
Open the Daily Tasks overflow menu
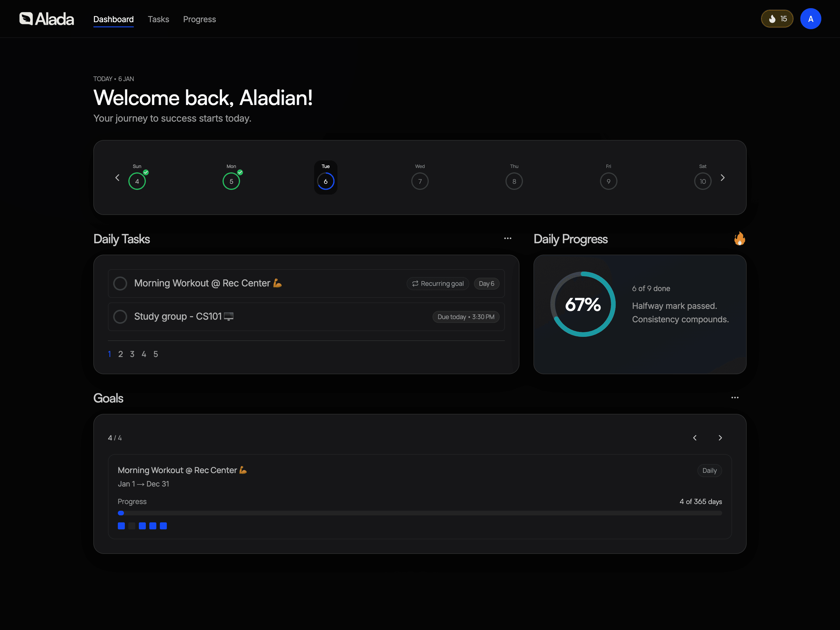[x=508, y=238]
